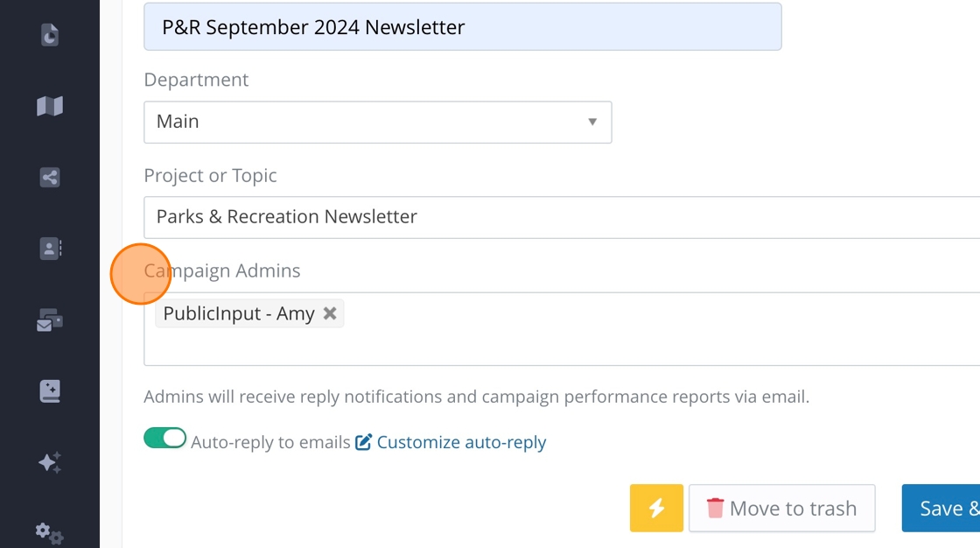The width and height of the screenshot is (980, 548).
Task: Remove PublicInput - Amy admin tag
Action: (x=330, y=313)
